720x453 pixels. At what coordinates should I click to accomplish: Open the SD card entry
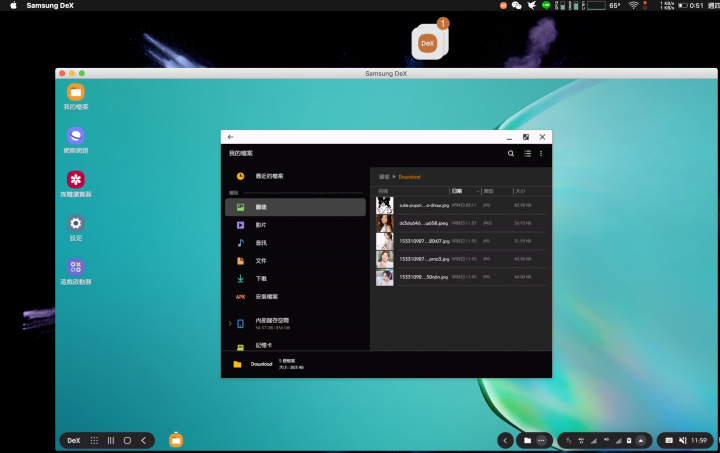point(295,345)
